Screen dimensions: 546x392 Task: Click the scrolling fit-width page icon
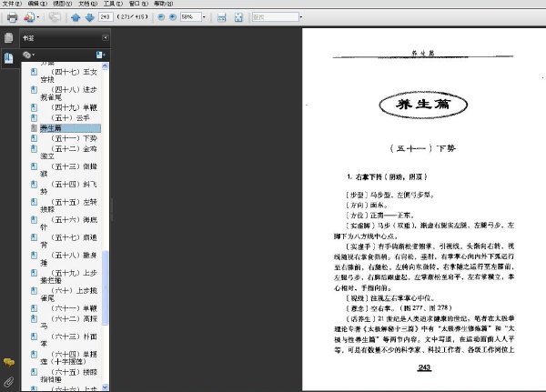(x=221, y=17)
